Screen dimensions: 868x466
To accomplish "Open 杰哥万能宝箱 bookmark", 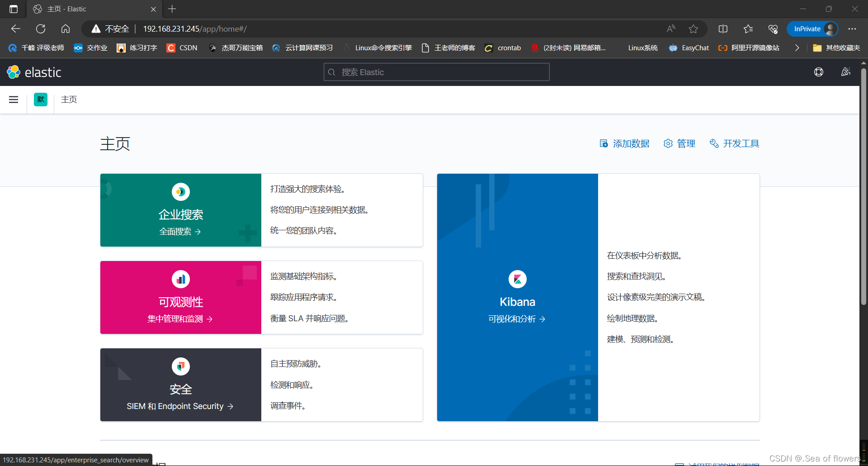I will [236, 48].
